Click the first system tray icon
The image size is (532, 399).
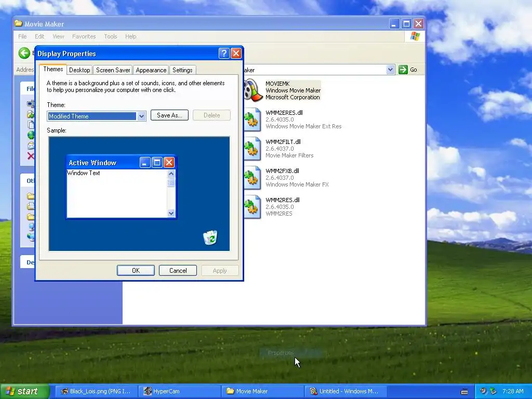coord(483,391)
